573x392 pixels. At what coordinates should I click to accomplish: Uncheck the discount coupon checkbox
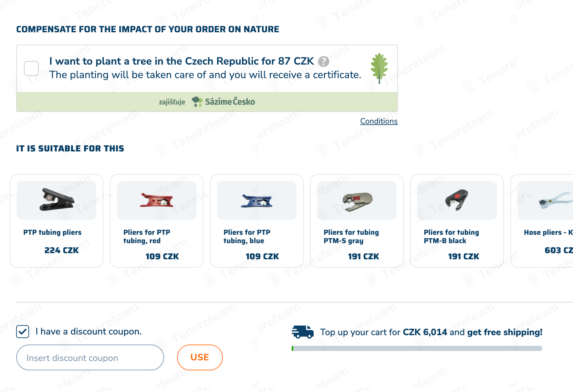click(x=23, y=332)
